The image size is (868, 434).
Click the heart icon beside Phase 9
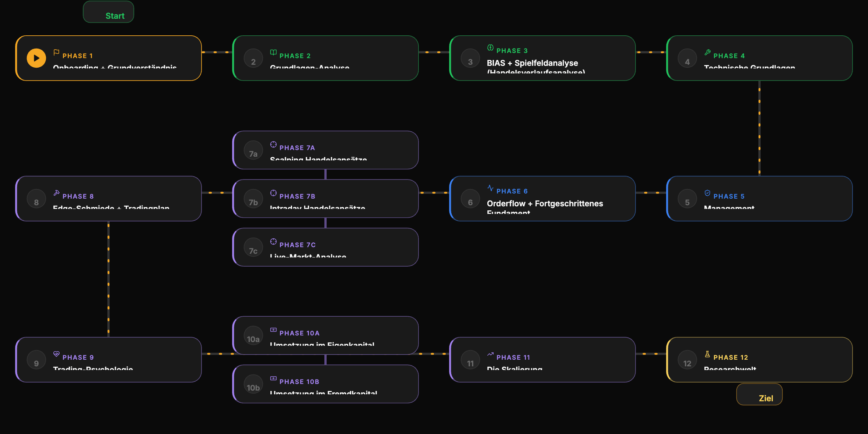point(56,354)
